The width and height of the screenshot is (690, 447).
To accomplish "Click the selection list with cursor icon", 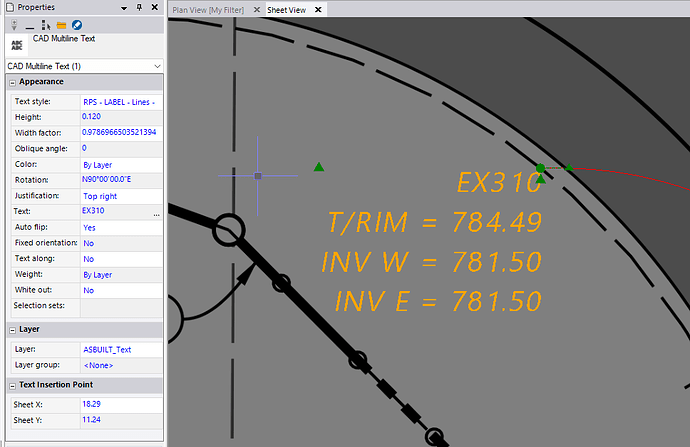I will [x=46, y=25].
